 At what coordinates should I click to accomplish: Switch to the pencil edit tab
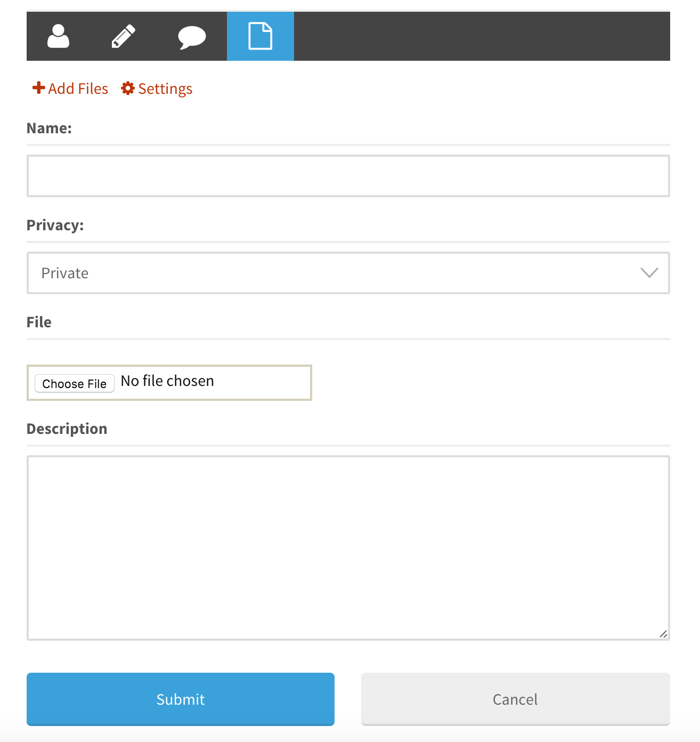pos(124,36)
